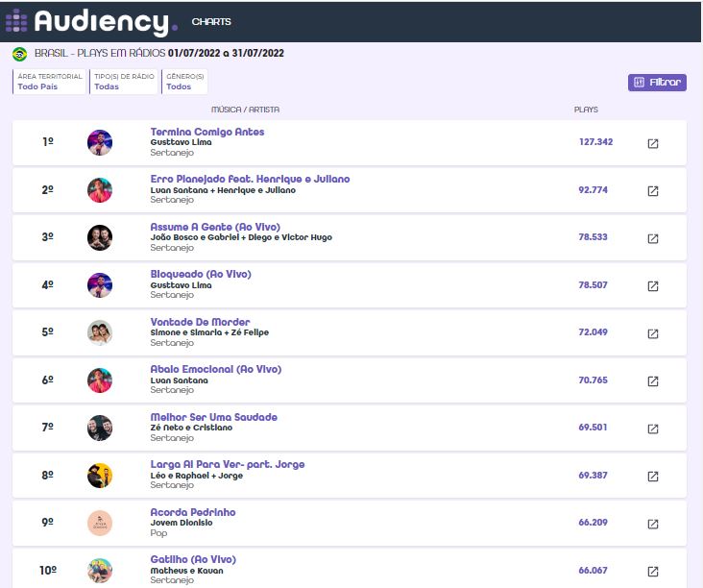Open external link for Bloqueado (Ao Vivo)
Screen dimensions: 703x588
click(x=653, y=286)
